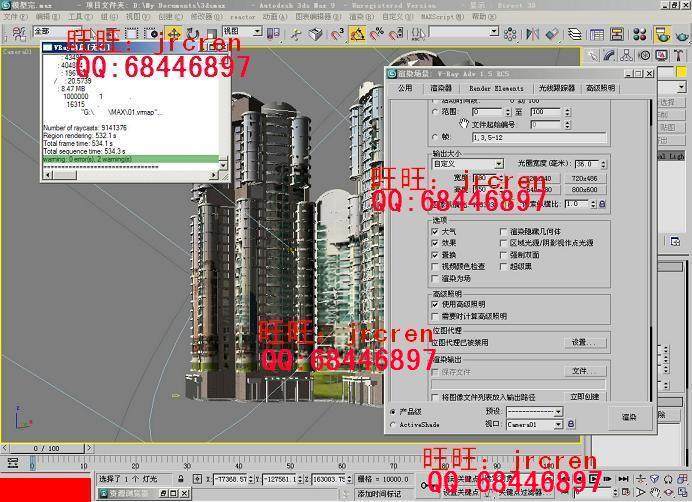The image size is (692, 502).
Task: Switch to Modify command panel icon
Action: click(609, 55)
